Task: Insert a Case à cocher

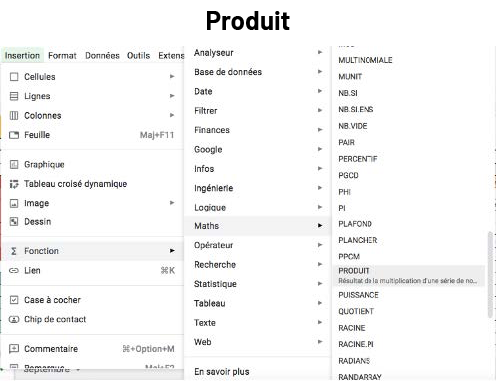Action: point(93,300)
